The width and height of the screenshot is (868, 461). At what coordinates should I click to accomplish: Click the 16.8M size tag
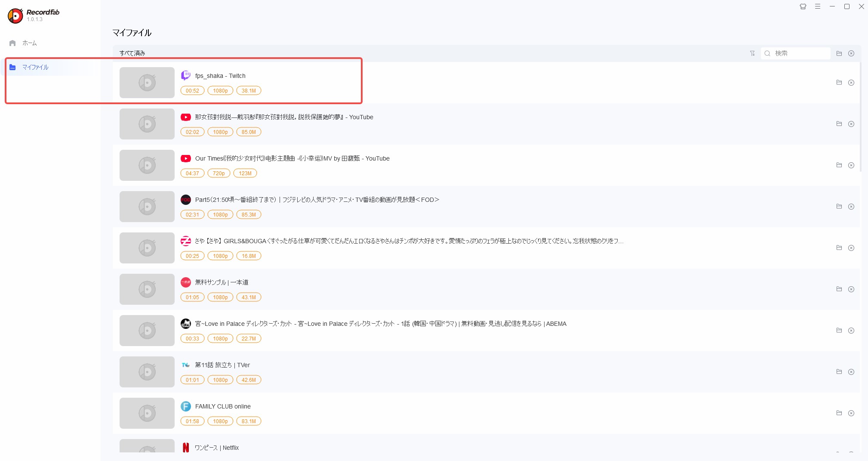tap(249, 256)
